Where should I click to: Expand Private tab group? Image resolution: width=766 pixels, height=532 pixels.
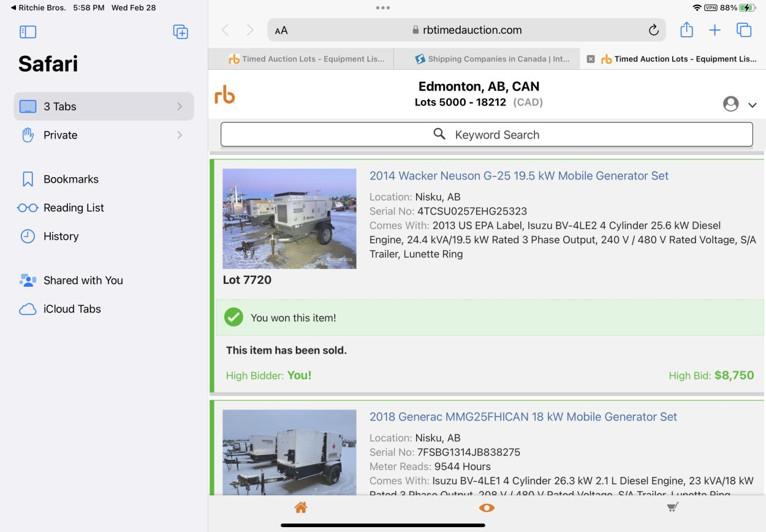coord(104,135)
